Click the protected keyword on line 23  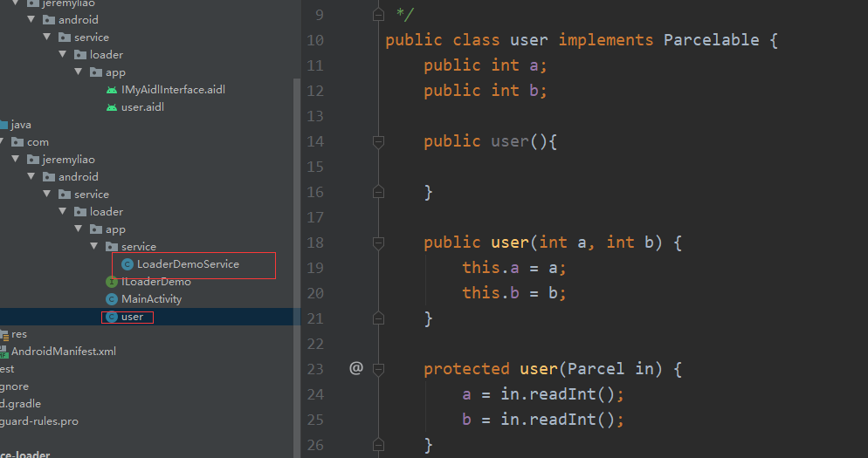pos(466,369)
